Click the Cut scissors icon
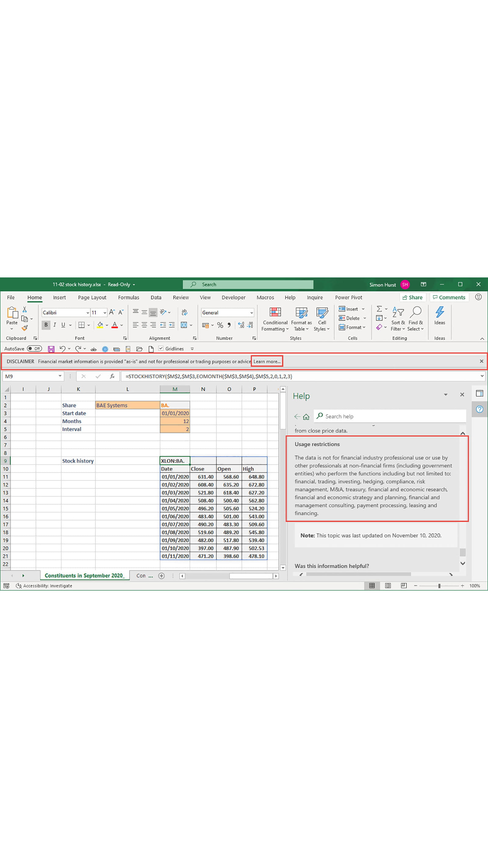The height and width of the screenshot is (868, 488). click(x=25, y=309)
